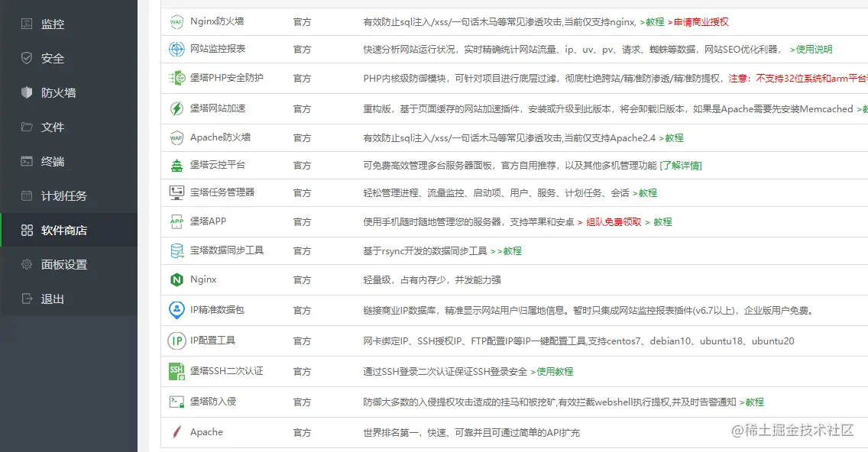Click the 宝塔数据同步工具 plugin name

click(x=227, y=250)
